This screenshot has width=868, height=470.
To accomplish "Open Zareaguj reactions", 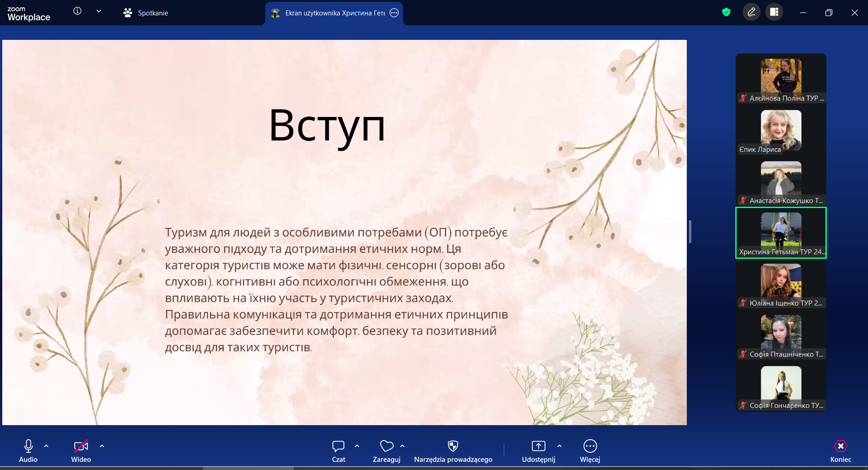I will 386,451.
